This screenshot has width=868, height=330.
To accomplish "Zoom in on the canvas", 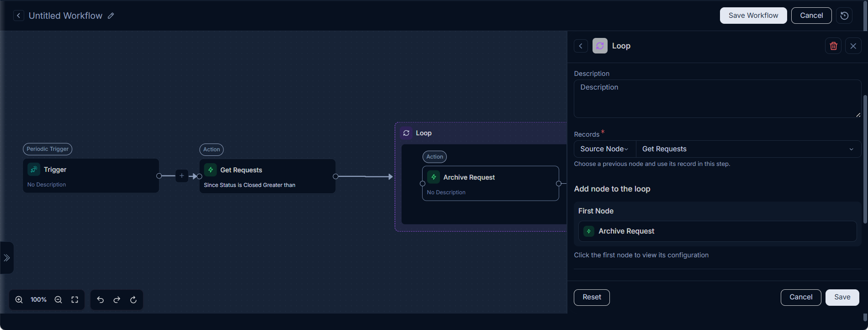I will coord(19,300).
